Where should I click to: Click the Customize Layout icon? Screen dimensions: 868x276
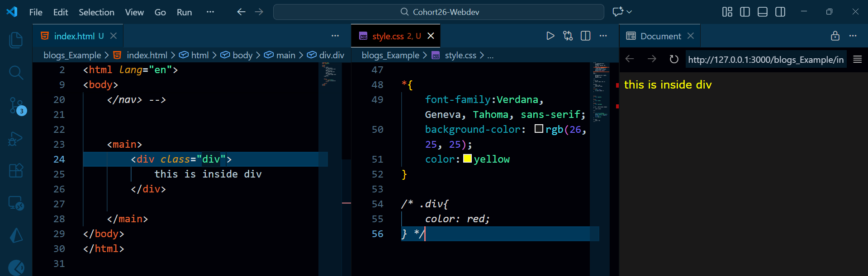727,12
